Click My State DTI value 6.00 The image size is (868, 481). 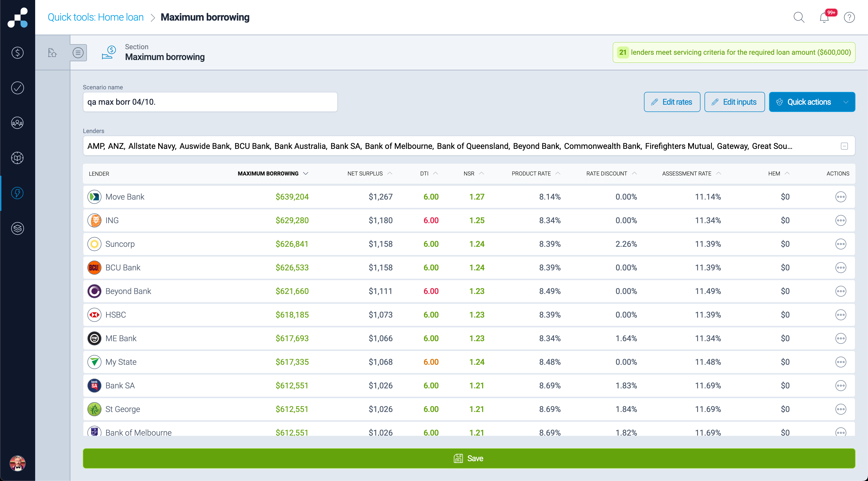[x=431, y=362]
